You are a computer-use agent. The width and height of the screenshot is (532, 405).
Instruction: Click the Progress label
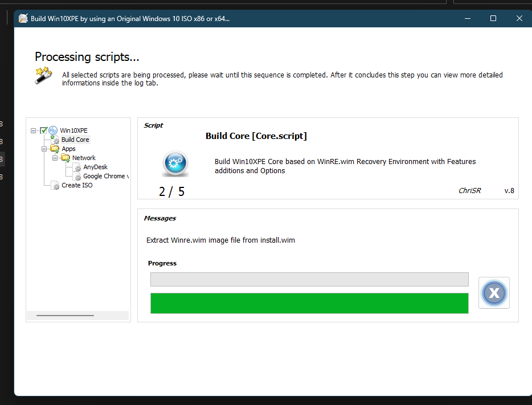pyautogui.click(x=162, y=263)
